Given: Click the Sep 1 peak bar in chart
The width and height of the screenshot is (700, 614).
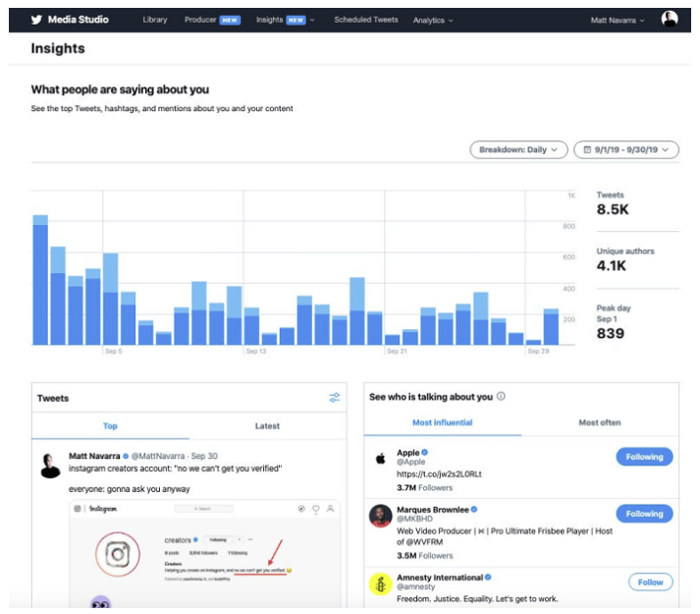Looking at the screenshot, I should [x=40, y=280].
